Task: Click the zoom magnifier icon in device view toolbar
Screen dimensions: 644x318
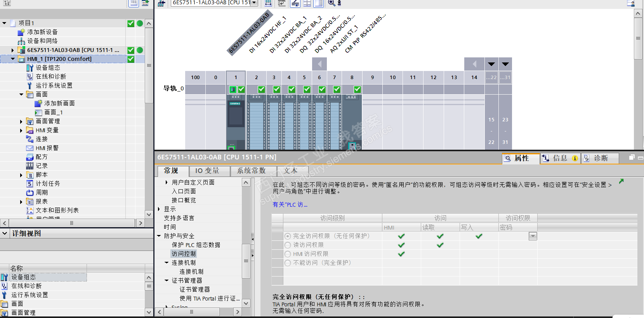Action: coord(332,3)
